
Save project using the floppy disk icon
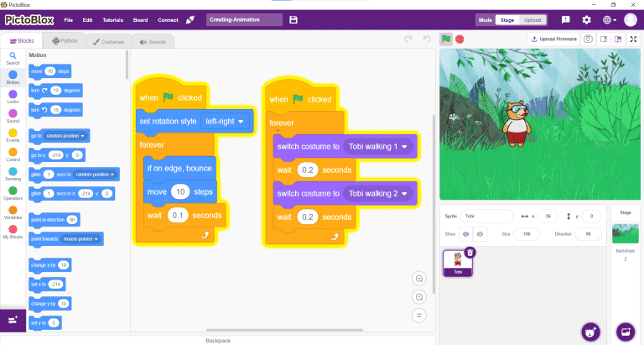coord(293,20)
